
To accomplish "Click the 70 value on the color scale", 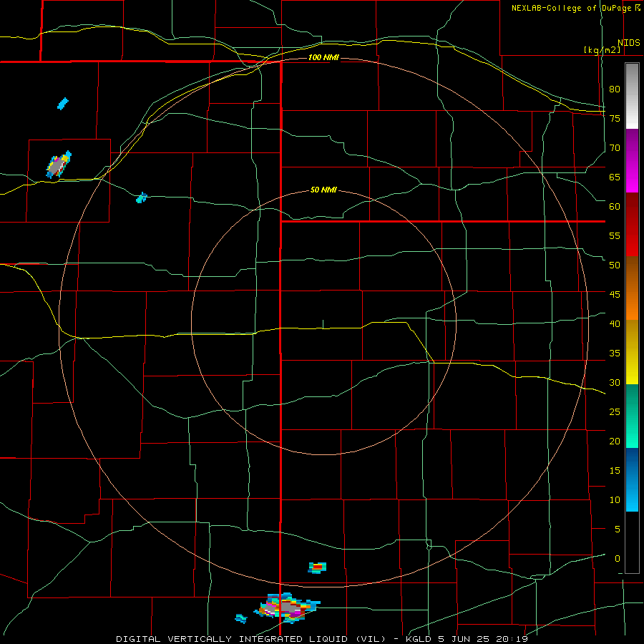I will point(615,147).
